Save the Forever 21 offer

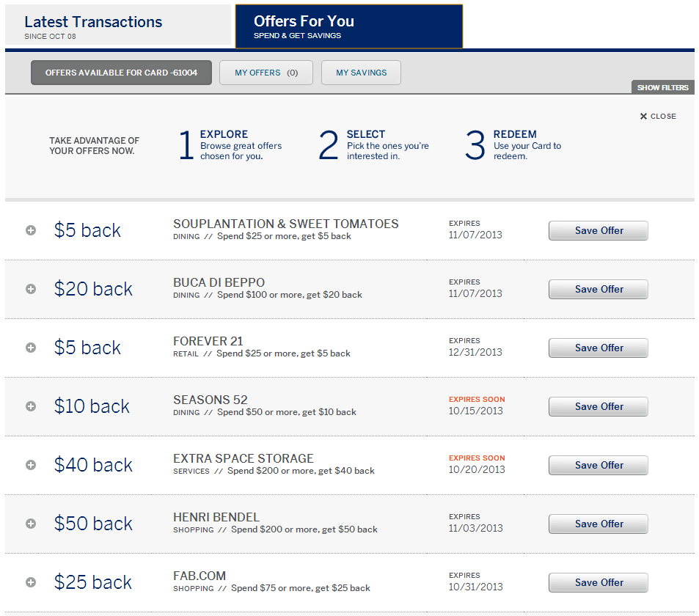pos(599,348)
